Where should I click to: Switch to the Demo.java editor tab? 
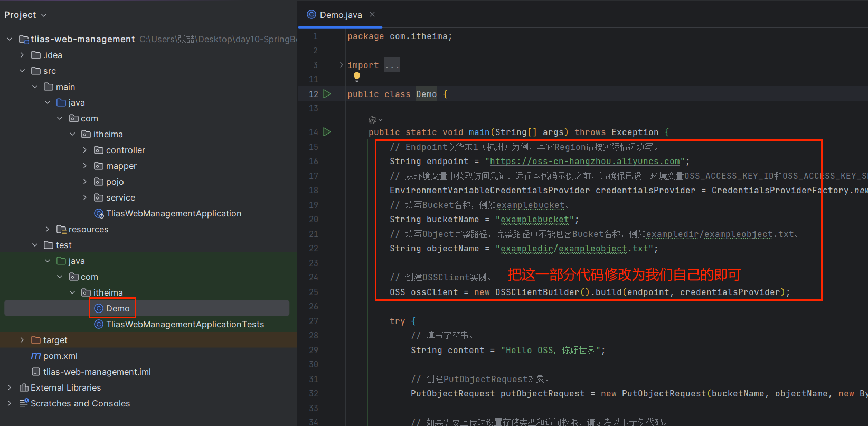[341, 15]
